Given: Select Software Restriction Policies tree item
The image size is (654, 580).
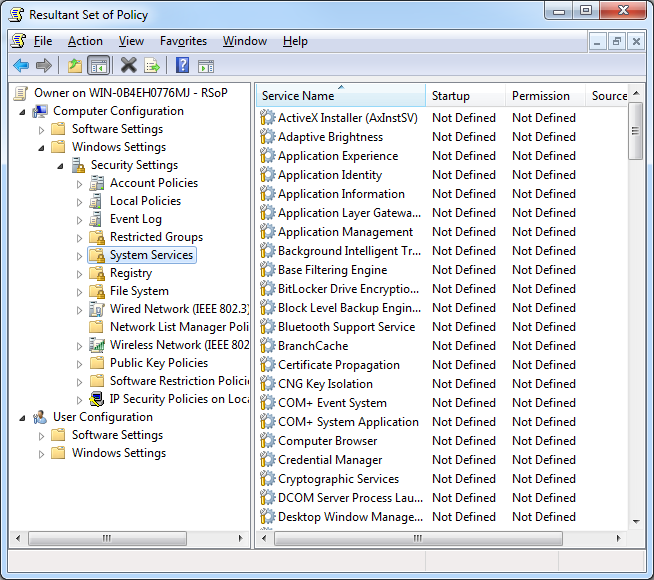Looking at the screenshot, I should tap(179, 381).
